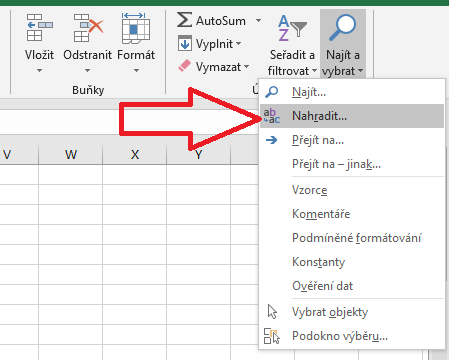Open the Vyplnit dropdown arrow
The image size is (449, 360).
[238, 44]
